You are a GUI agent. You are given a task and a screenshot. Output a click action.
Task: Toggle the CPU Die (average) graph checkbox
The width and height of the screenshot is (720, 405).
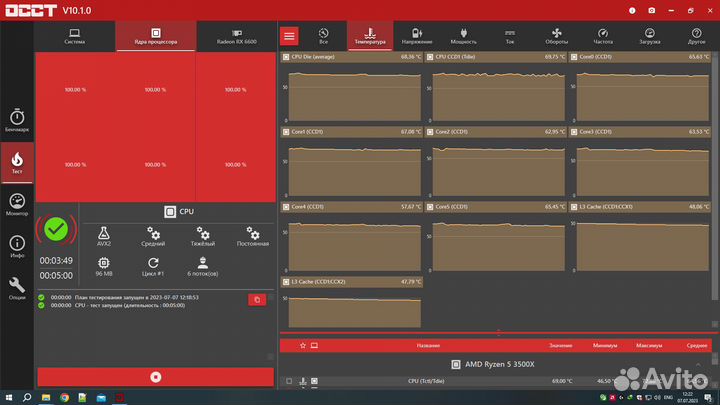287,57
